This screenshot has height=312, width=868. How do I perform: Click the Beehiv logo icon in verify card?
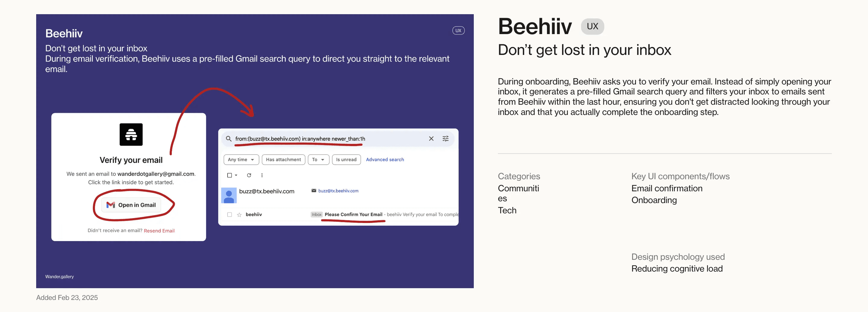pyautogui.click(x=131, y=134)
